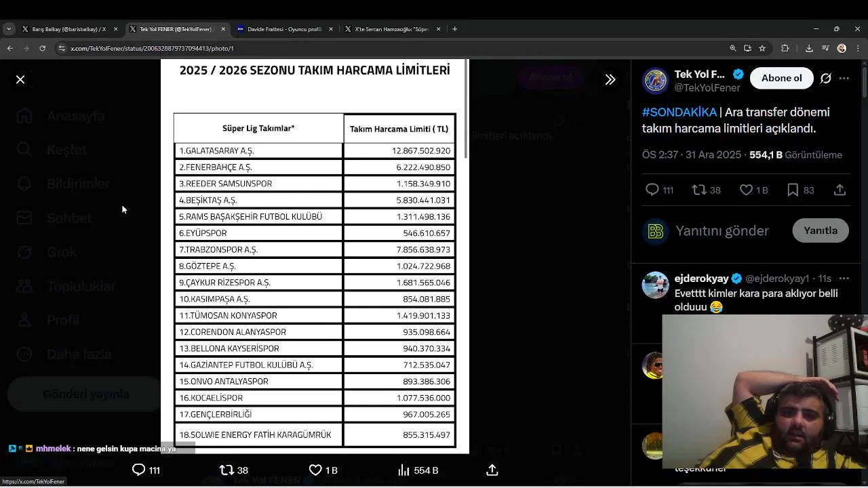
Task: Click the webcam overlay video thumbnail
Action: pos(765,391)
